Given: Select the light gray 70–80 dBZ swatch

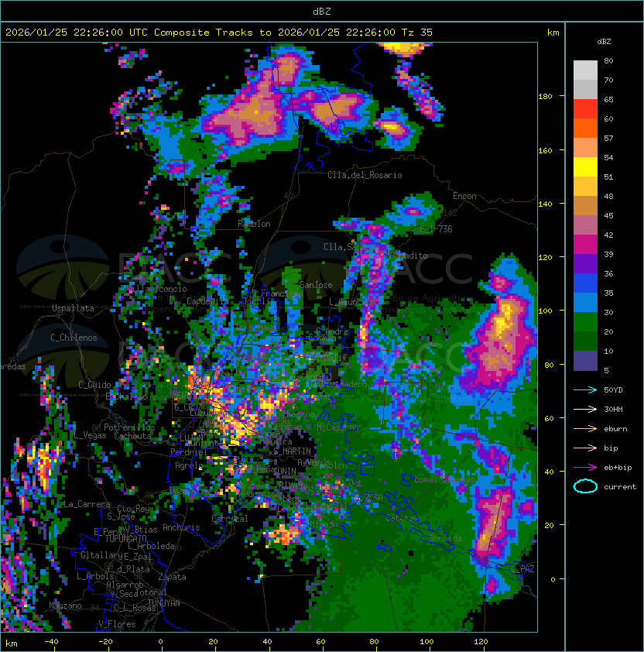Looking at the screenshot, I should [585, 70].
